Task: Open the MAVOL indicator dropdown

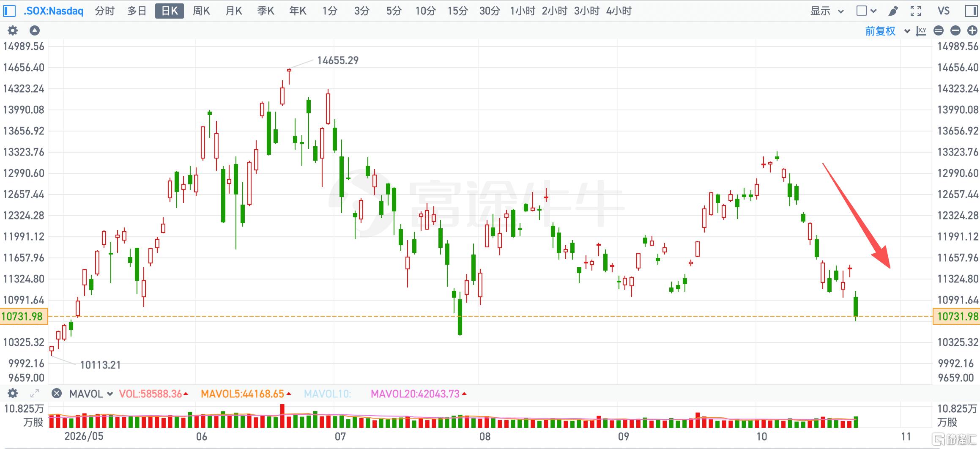Action: click(91, 394)
